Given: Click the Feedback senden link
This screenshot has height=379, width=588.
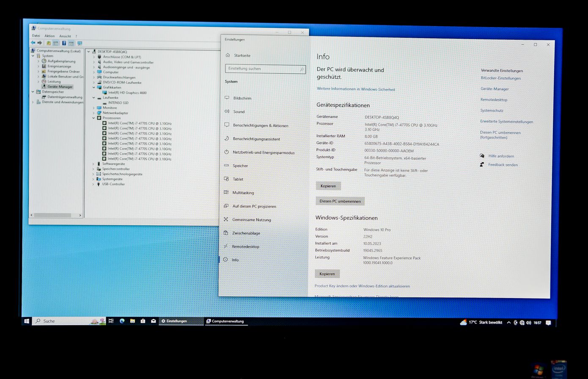Looking at the screenshot, I should 503,165.
